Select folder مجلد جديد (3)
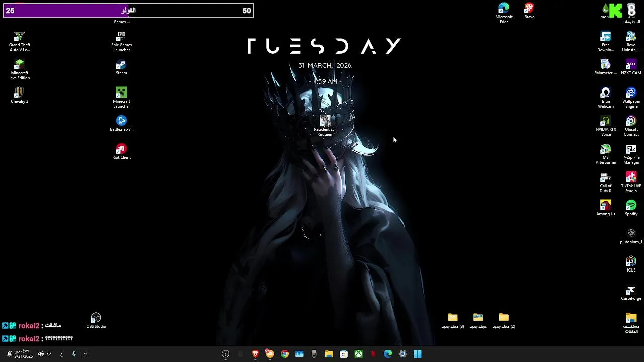 453,320
